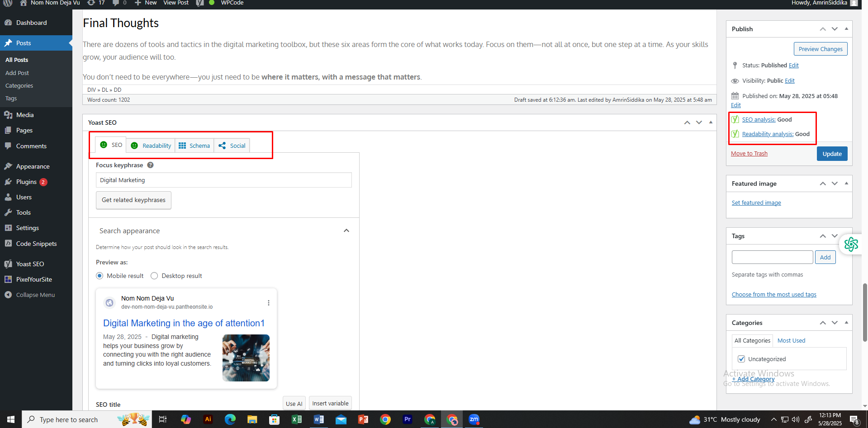This screenshot has height=428, width=868.
Task: Uncheck the Uncategorized category checkbox
Action: pyautogui.click(x=741, y=359)
